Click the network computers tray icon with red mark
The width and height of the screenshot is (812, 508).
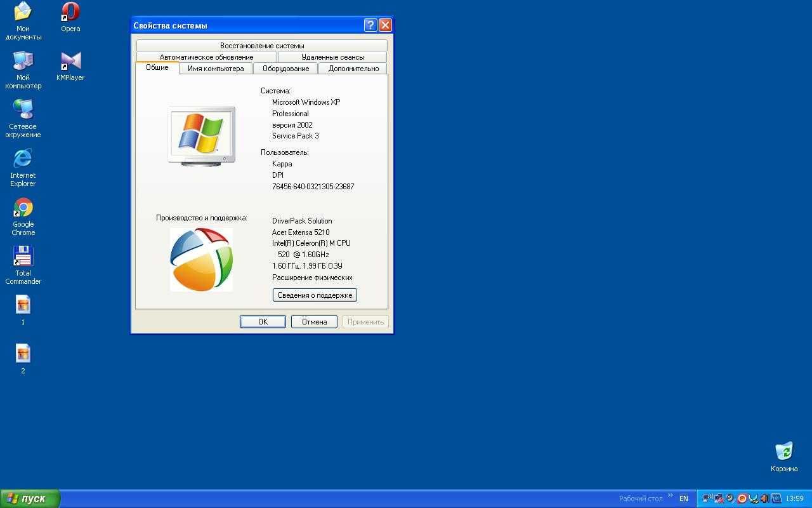pyautogui.click(x=719, y=498)
